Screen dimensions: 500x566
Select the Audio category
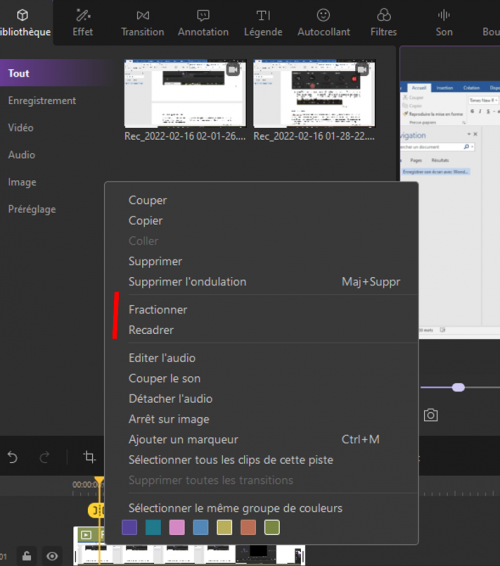pyautogui.click(x=22, y=155)
